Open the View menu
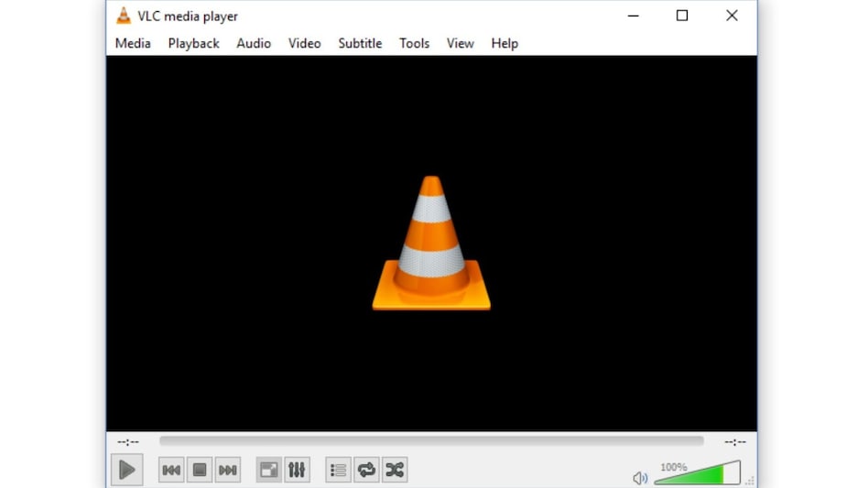This screenshot has height=488, width=868. pos(461,43)
